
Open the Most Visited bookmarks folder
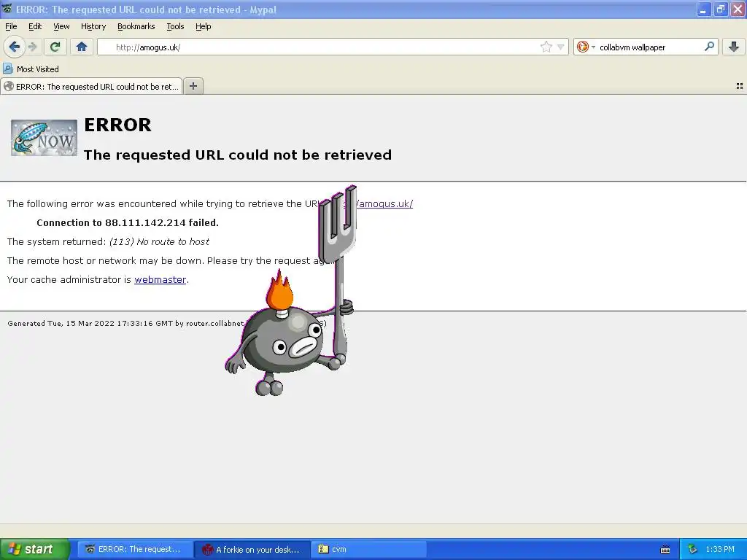coord(31,69)
